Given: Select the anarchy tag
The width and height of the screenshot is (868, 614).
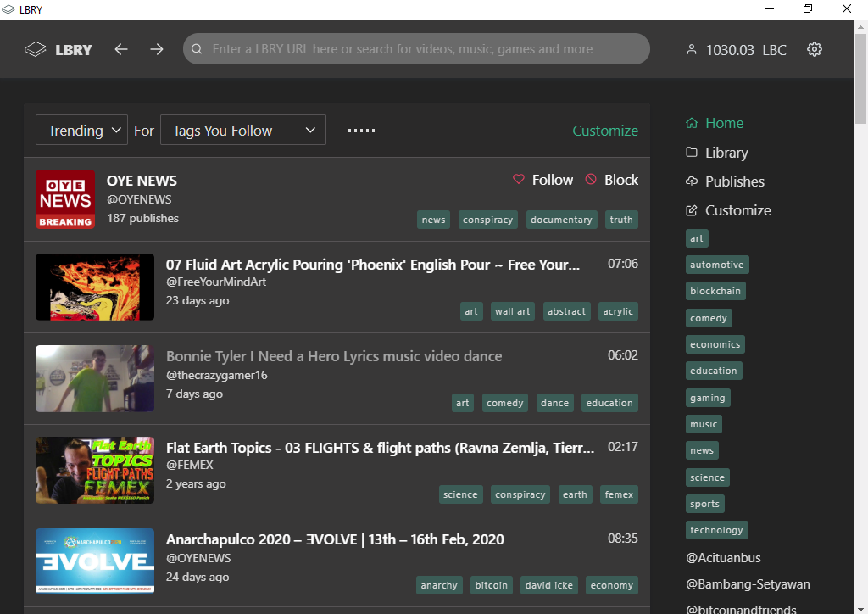Looking at the screenshot, I should point(439,585).
